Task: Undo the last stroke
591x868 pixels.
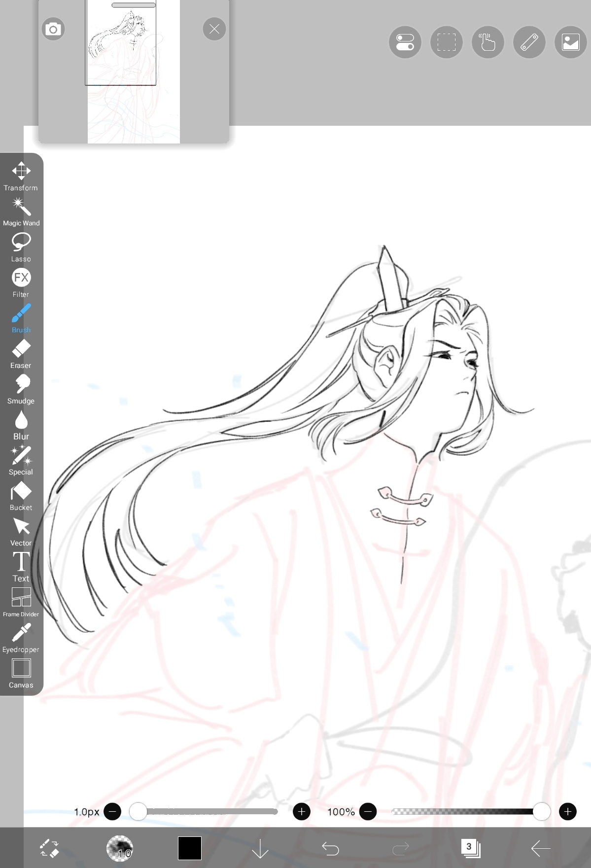Action: [330, 848]
